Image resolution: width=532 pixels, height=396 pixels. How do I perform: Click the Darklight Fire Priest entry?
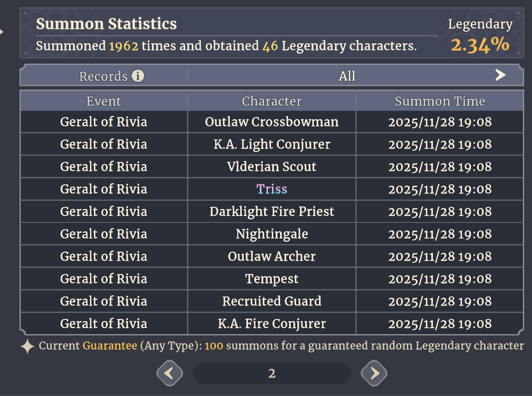(272, 212)
